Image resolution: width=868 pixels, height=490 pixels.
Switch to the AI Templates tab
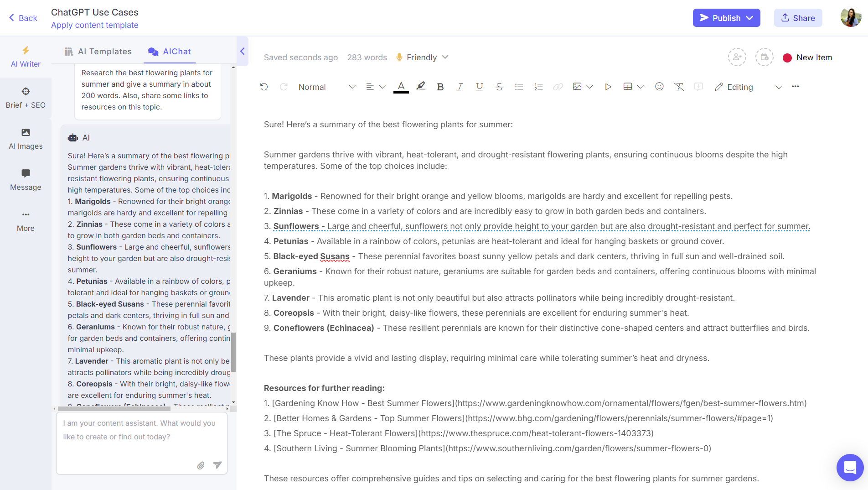pos(98,51)
